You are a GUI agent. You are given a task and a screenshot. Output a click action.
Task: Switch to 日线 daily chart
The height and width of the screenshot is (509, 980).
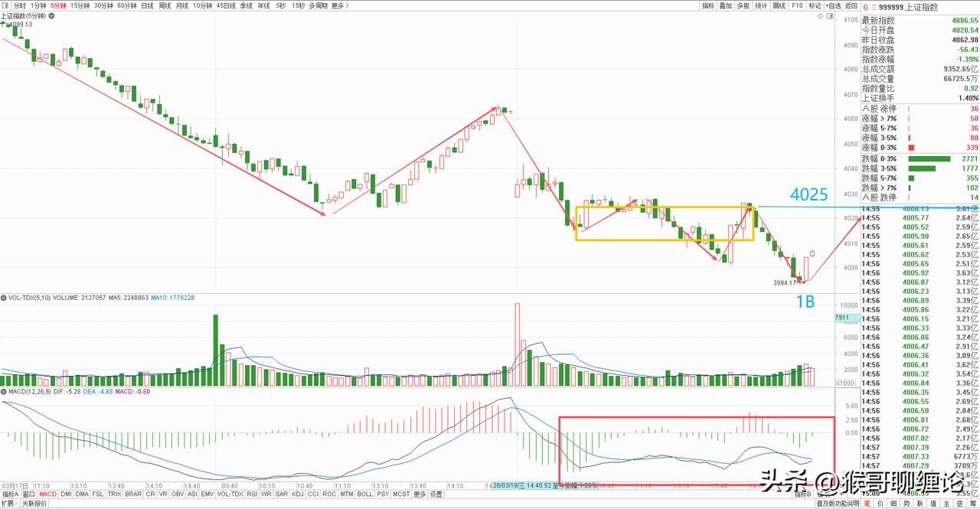pyautogui.click(x=147, y=5)
